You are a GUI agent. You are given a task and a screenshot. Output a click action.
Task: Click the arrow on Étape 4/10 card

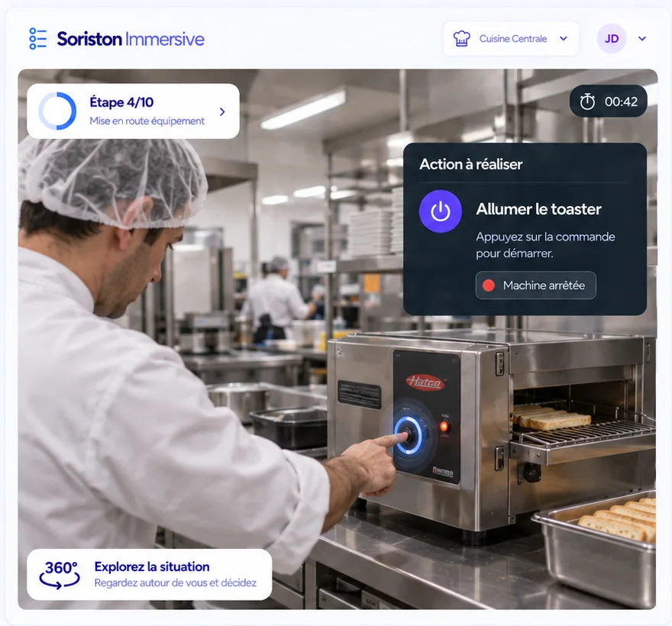point(222,111)
